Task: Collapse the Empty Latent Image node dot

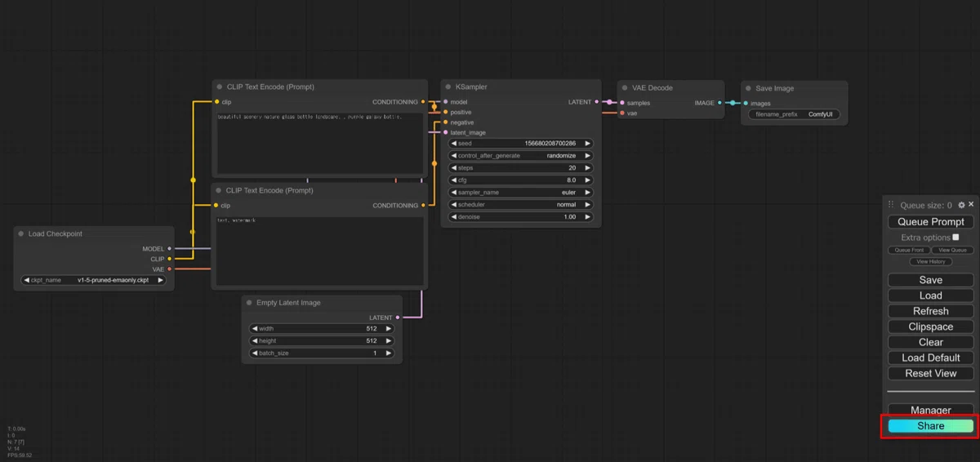Action: click(249, 303)
